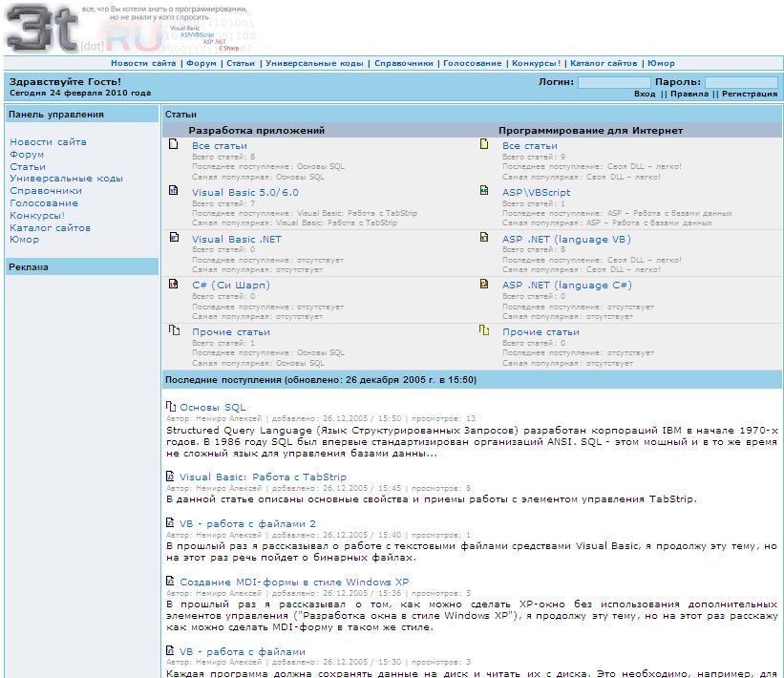Open 'Все статьи' under Разработка приложений
Image resolution: width=784 pixels, height=678 pixels.
pyautogui.click(x=220, y=146)
